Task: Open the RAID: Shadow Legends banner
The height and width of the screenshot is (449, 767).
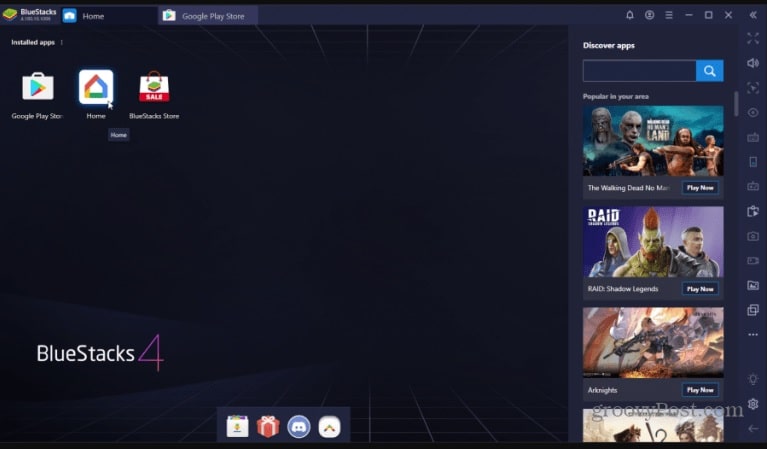Action: click(x=653, y=242)
